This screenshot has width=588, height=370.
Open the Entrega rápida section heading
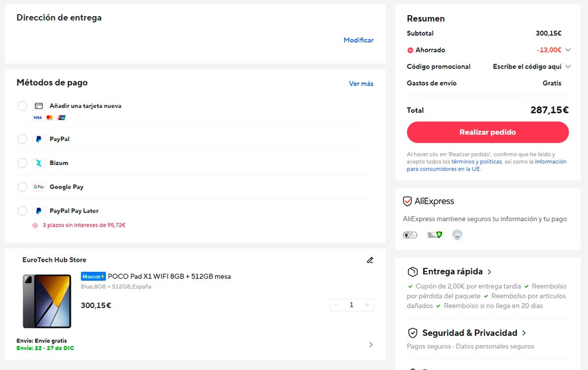click(452, 271)
